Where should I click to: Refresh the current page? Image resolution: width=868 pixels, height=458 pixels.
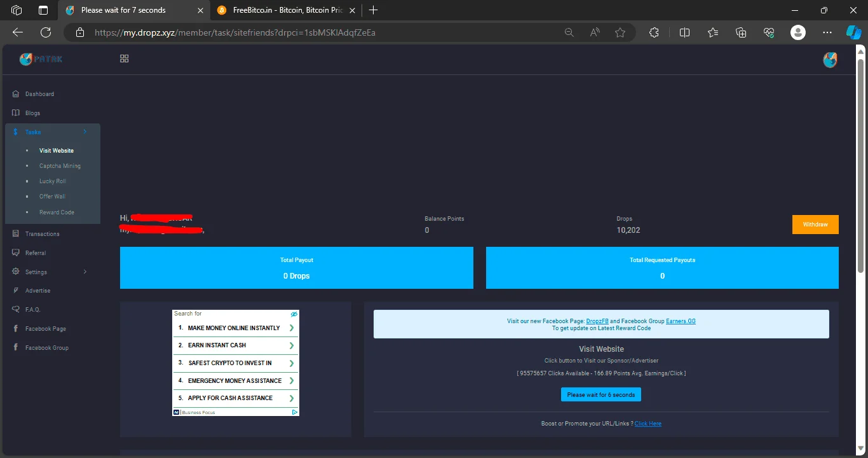click(x=46, y=32)
